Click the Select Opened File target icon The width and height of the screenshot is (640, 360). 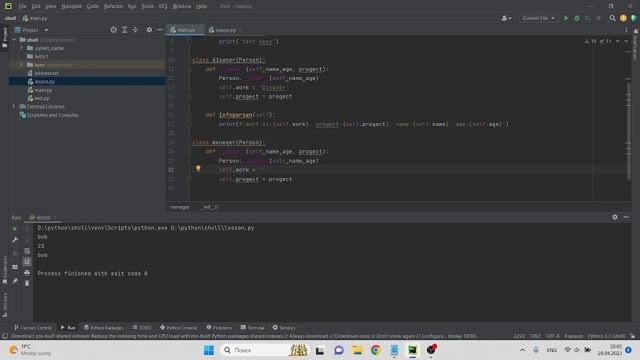(113, 30)
